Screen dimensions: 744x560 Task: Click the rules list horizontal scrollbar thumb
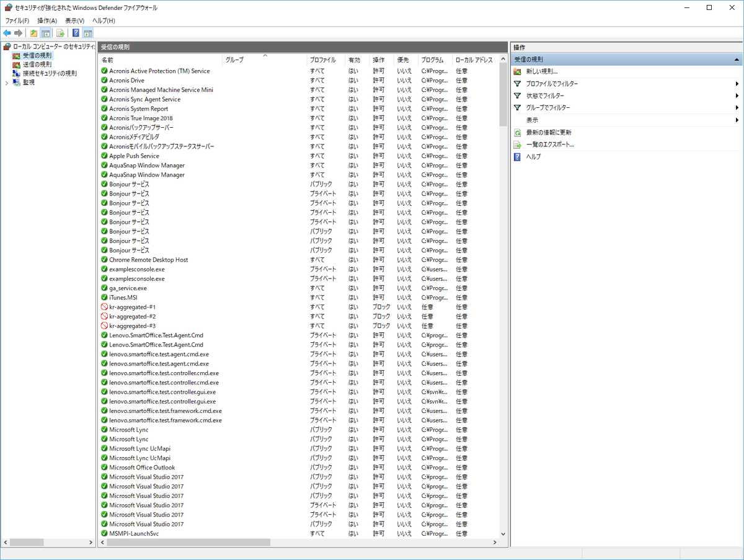[188, 542]
